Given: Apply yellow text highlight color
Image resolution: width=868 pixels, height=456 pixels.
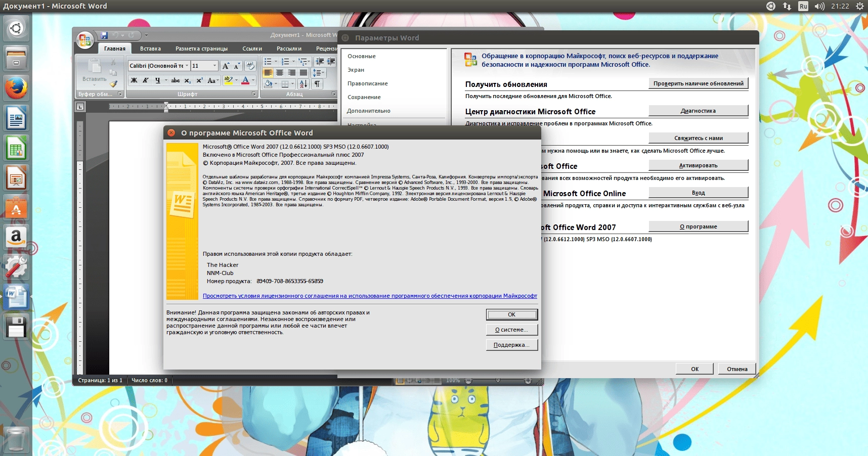Looking at the screenshot, I should pos(229,80).
